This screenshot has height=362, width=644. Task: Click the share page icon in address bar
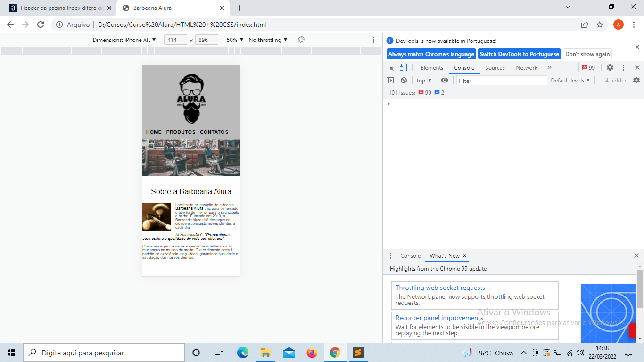[x=585, y=25]
